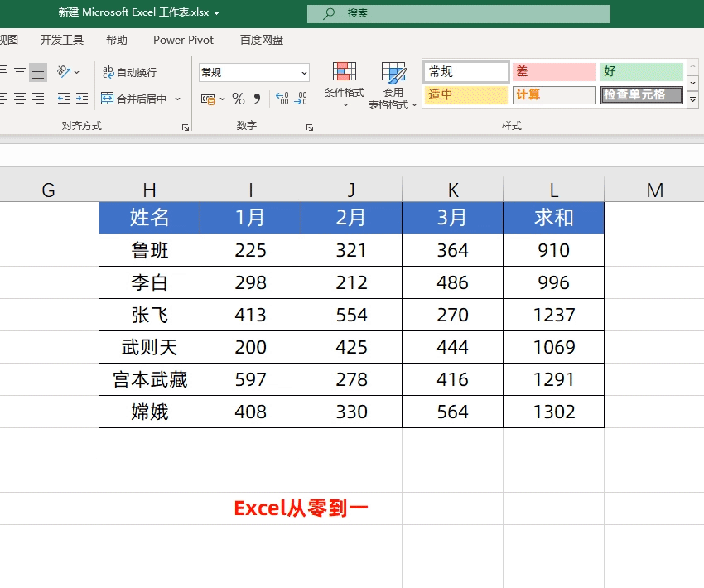
Task: Click the decrease indent icon
Action: (64, 99)
